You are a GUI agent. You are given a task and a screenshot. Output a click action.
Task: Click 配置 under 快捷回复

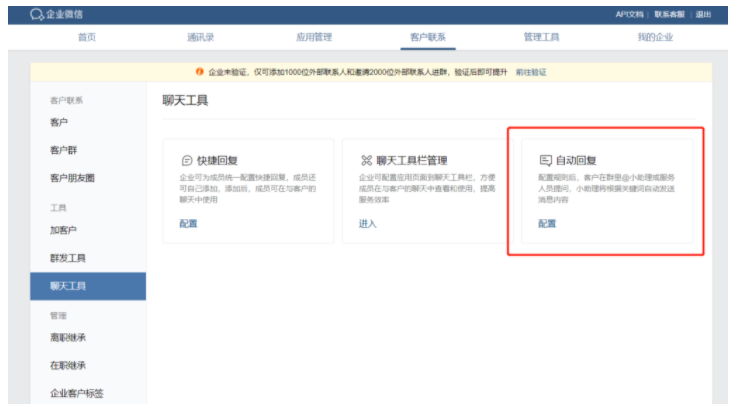(188, 224)
